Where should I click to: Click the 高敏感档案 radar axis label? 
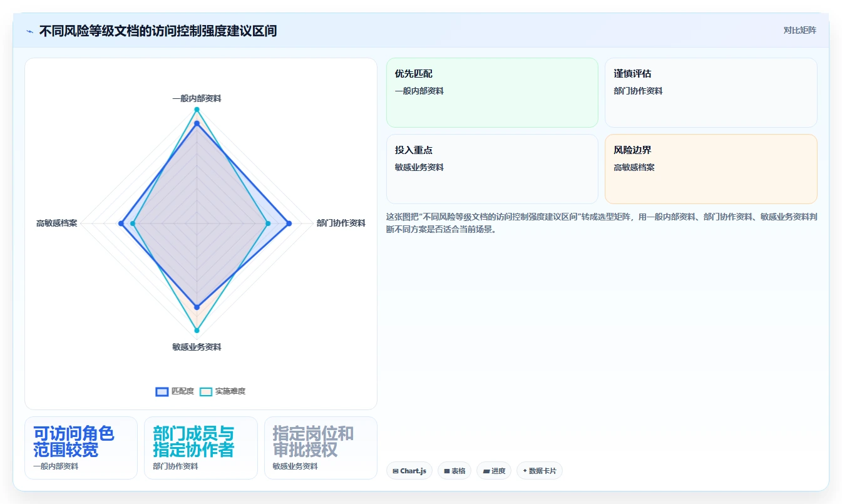[x=57, y=223]
